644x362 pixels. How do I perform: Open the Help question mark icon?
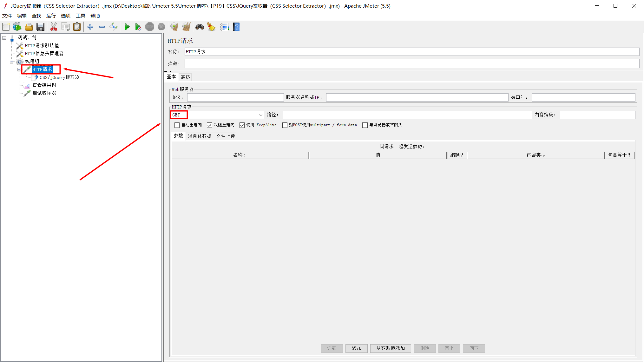236,27
